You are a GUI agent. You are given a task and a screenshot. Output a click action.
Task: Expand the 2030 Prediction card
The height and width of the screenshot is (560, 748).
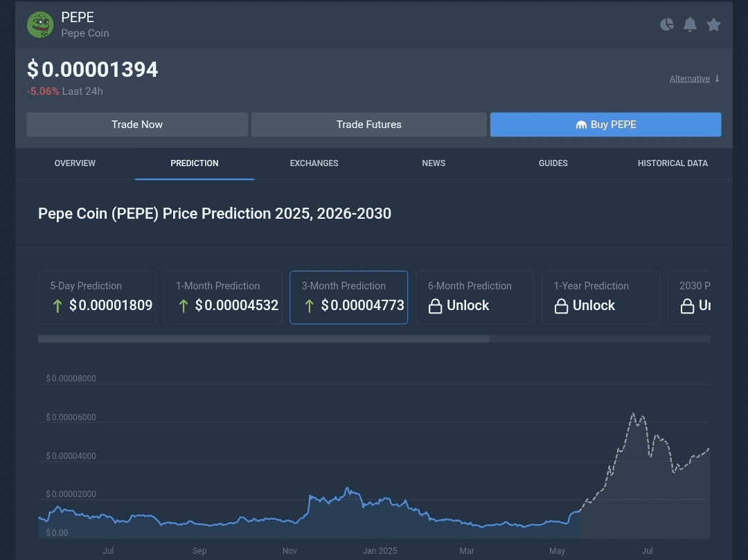(700, 297)
